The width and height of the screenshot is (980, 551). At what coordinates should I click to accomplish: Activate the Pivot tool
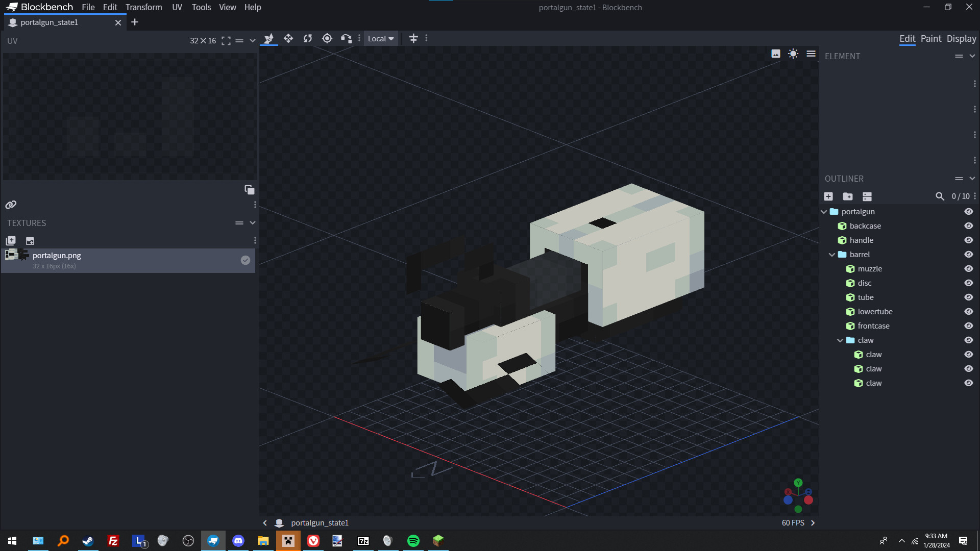327,38
